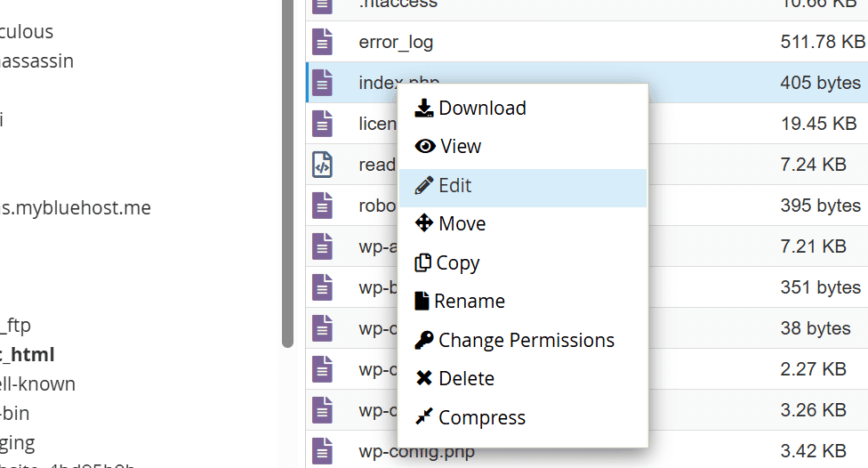Click the error_log file icon

[x=322, y=42]
